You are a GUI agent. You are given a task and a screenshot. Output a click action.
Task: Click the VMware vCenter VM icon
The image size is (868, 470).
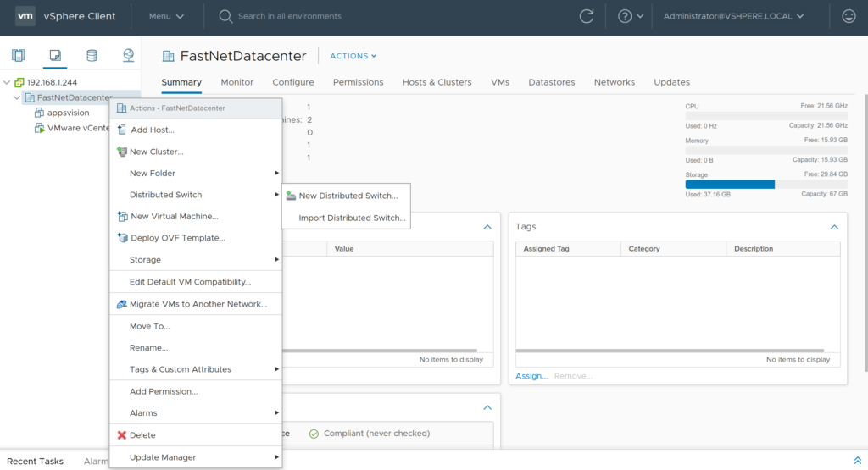39,128
